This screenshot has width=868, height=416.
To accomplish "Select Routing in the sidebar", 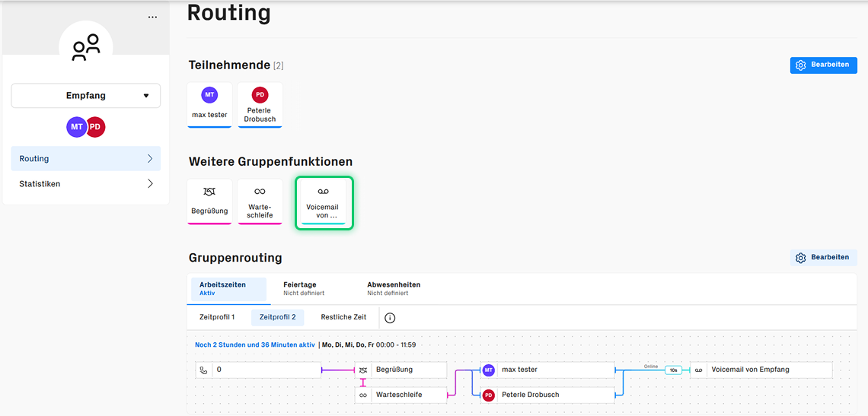I will click(x=86, y=159).
